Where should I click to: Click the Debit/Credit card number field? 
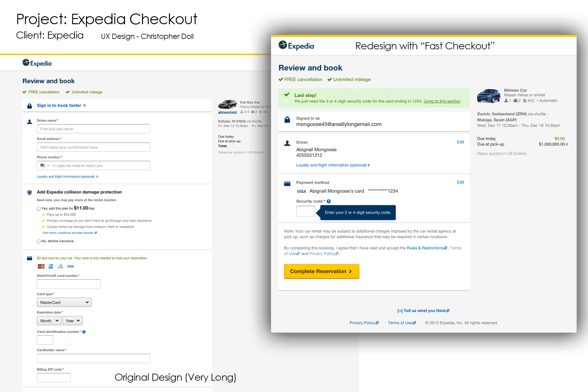click(69, 284)
